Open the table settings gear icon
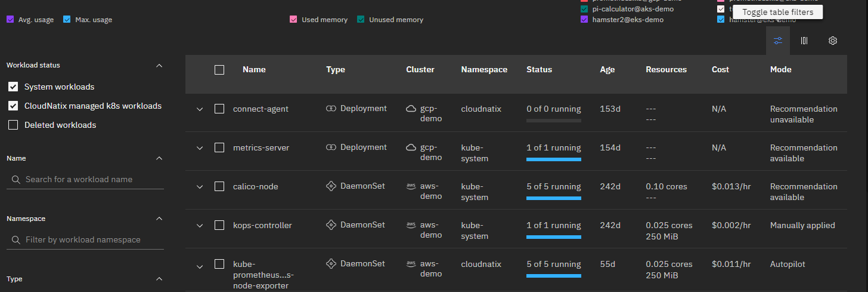Image resolution: width=868 pixels, height=292 pixels. [x=833, y=41]
